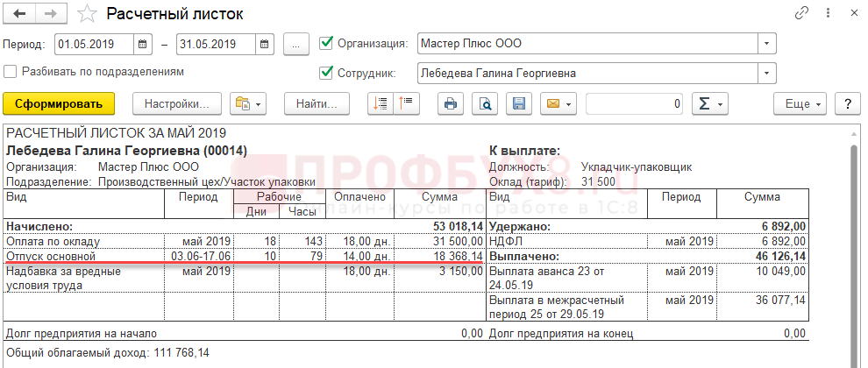Expand the Сотрудник dropdown list
Image resolution: width=868 pixels, height=368 pixels.
[766, 73]
